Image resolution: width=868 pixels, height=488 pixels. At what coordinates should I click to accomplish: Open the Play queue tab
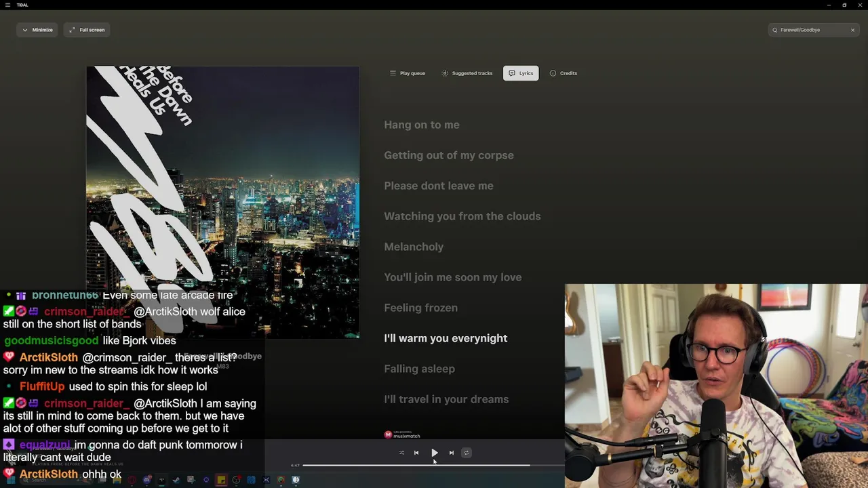pos(408,73)
